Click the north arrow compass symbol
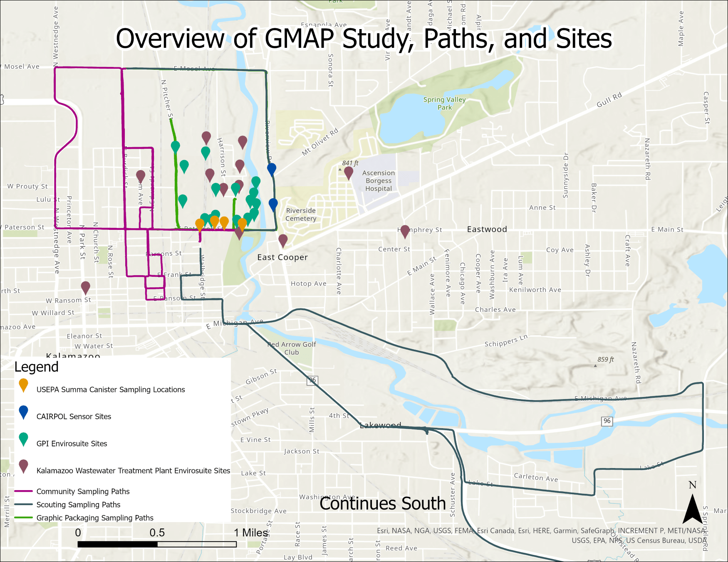Viewport: 728px width, 562px height. (692, 509)
